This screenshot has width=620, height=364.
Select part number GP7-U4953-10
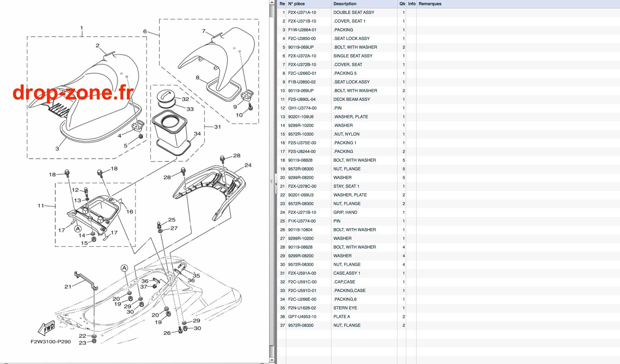pos(302,317)
